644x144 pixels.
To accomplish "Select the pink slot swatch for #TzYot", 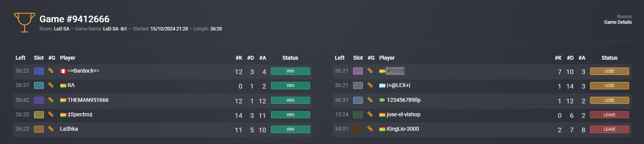I will tap(358, 71).
